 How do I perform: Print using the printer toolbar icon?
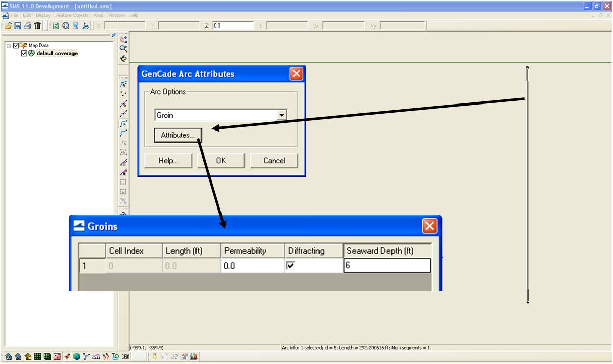tap(27, 25)
